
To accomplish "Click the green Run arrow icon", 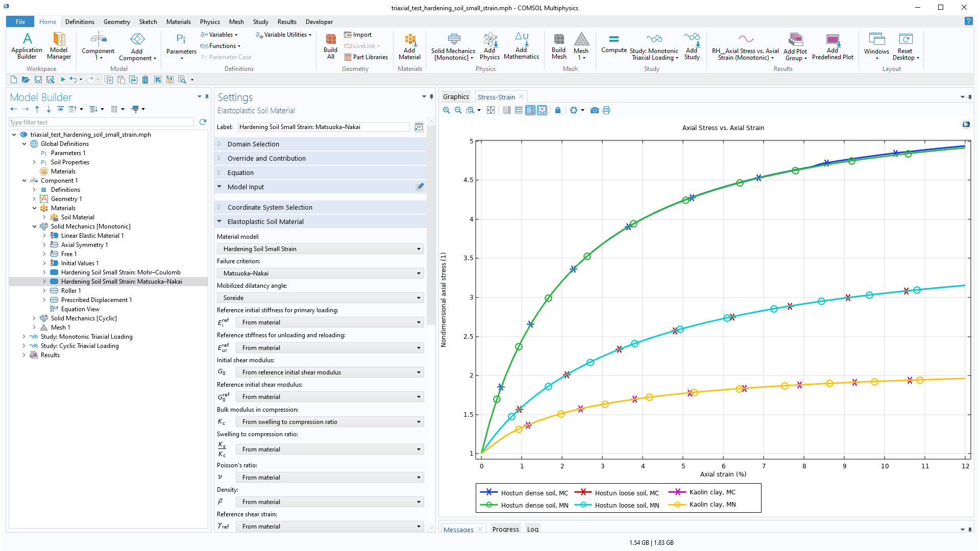I will [x=63, y=80].
